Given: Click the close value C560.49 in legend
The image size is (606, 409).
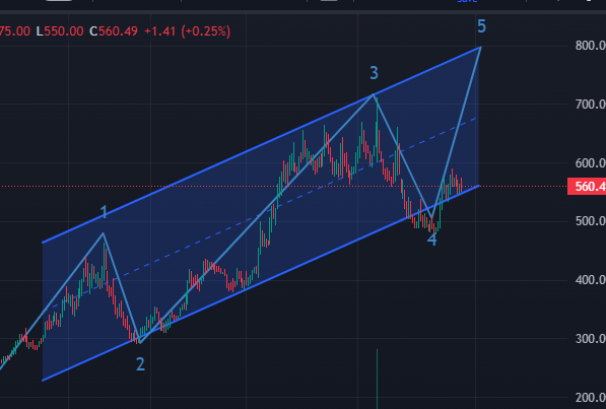Looking at the screenshot, I should [114, 31].
